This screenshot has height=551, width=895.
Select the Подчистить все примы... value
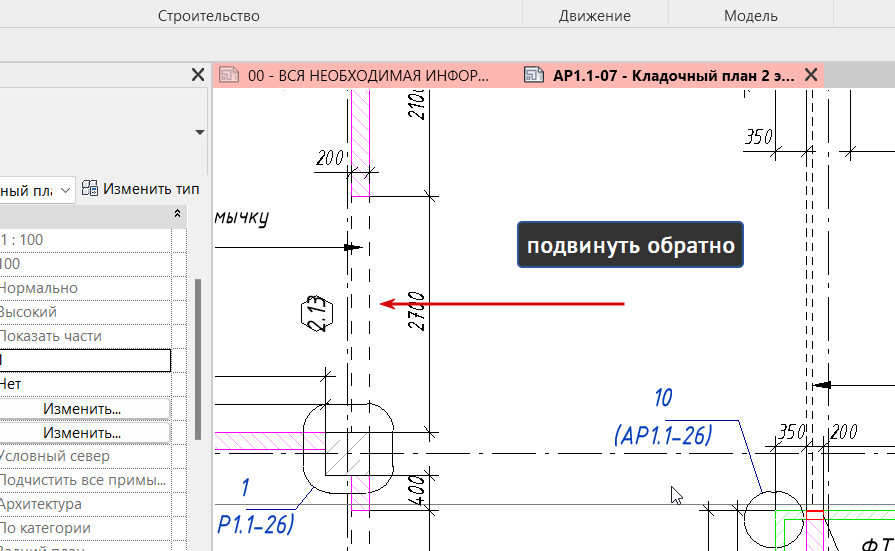click(83, 480)
